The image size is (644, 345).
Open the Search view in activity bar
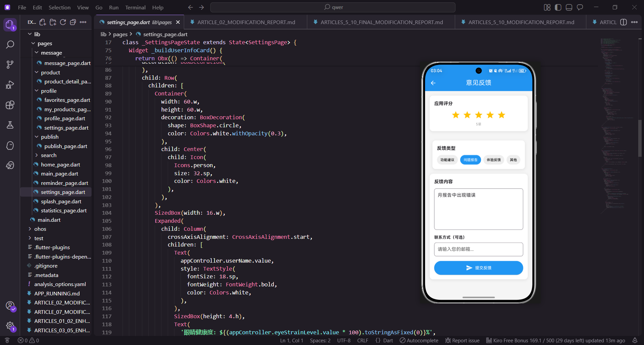(x=10, y=45)
